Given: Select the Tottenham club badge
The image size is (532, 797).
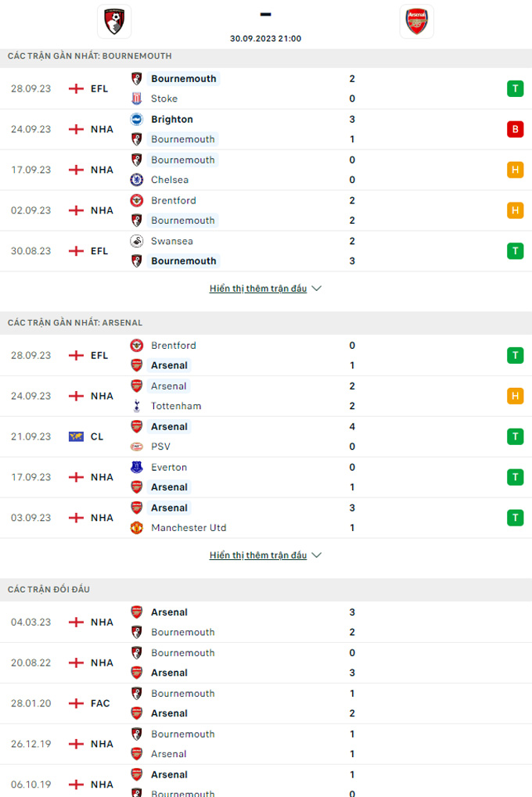Looking at the screenshot, I should tap(136, 406).
